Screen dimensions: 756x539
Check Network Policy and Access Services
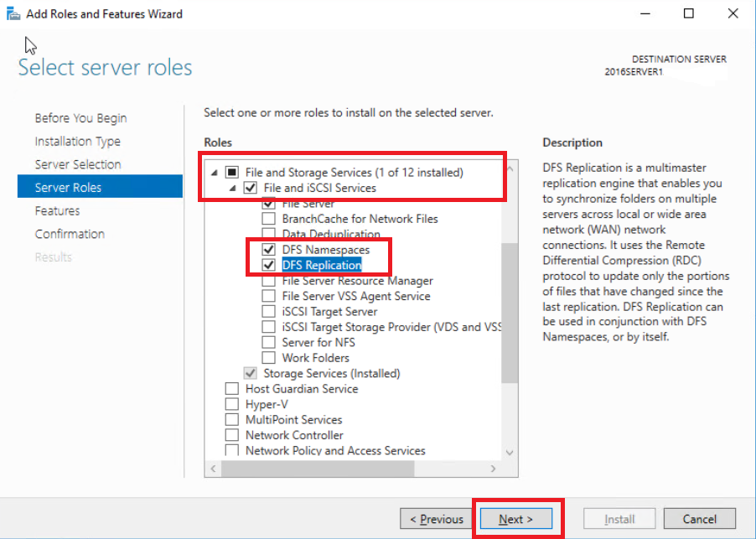pyautogui.click(x=232, y=450)
